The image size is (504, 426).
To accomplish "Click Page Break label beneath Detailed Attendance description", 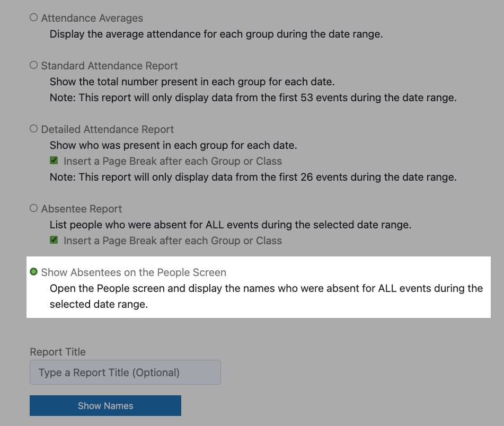I will pyautogui.click(x=173, y=161).
